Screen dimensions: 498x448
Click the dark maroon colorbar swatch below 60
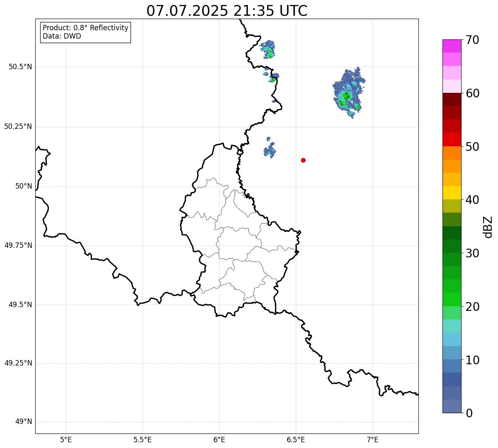pyautogui.click(x=452, y=99)
